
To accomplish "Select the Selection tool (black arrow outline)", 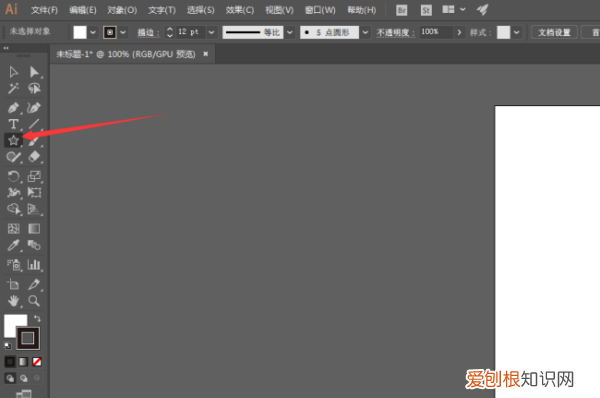I will pyautogui.click(x=13, y=72).
